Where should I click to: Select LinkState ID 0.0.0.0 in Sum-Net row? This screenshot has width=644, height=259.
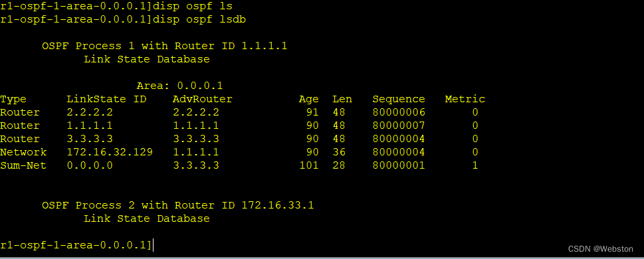90,165
